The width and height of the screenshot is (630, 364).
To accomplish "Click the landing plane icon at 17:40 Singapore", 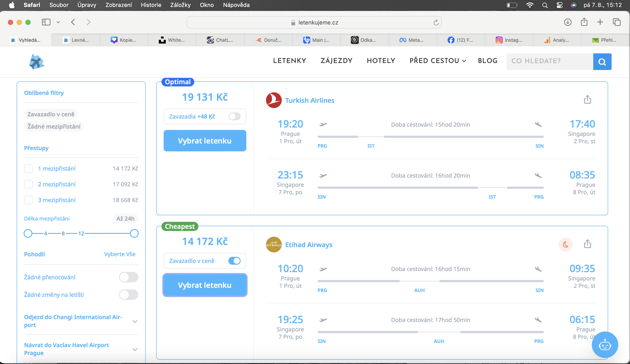I will [538, 124].
